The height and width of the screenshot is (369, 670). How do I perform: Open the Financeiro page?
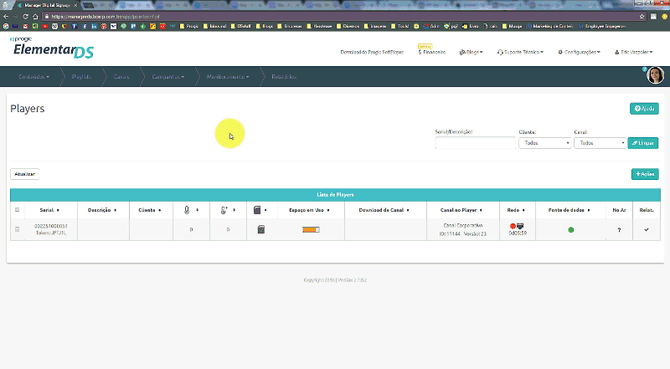click(x=432, y=52)
